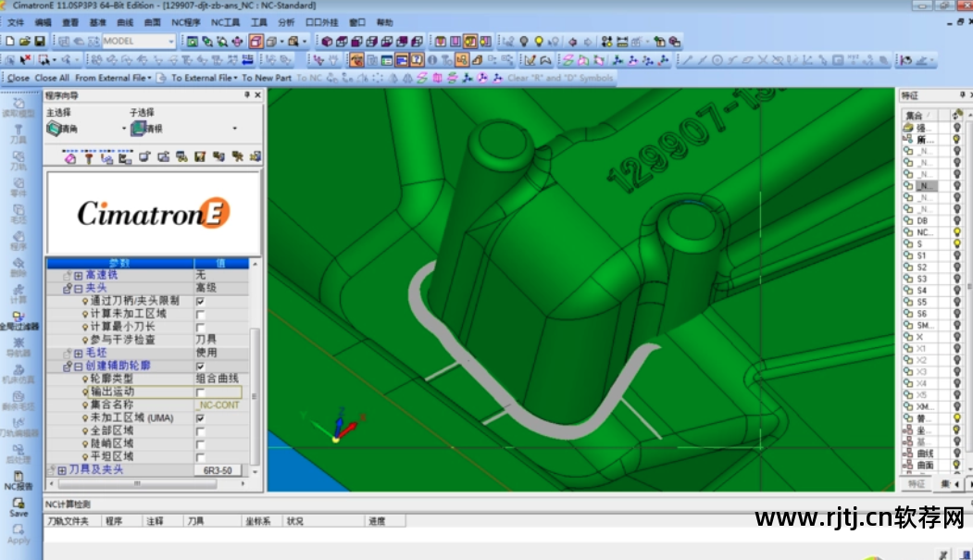
Task: Click the Save icon in the left sidebar
Action: [x=19, y=507]
